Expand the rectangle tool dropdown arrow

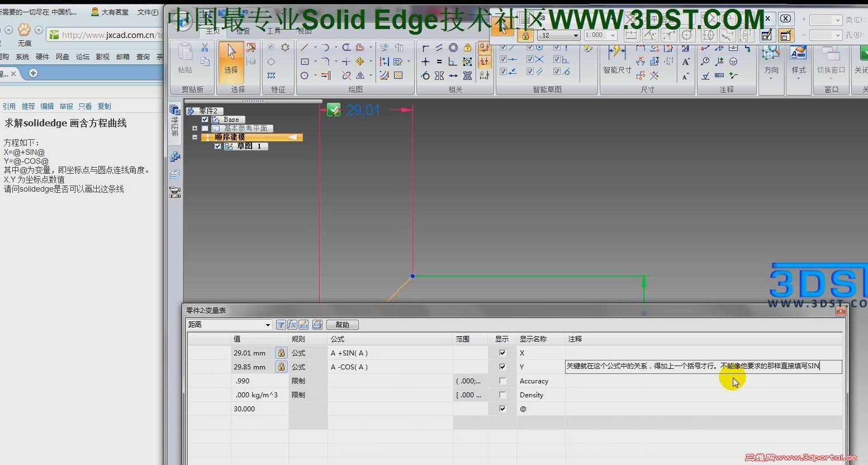pyautogui.click(x=315, y=61)
